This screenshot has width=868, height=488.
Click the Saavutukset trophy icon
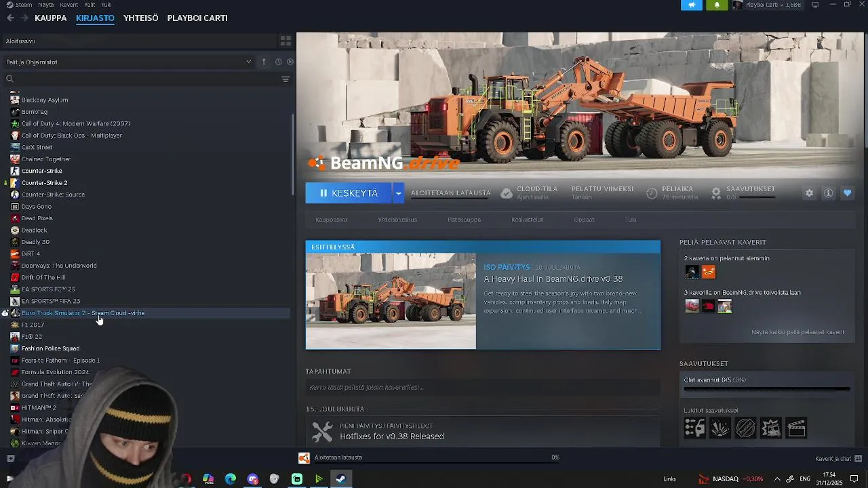716,193
